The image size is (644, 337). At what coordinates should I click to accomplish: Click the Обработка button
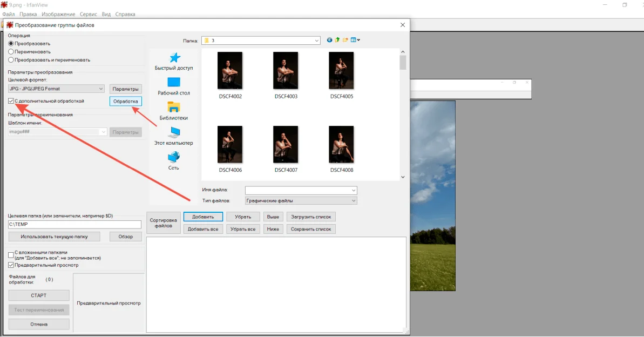click(126, 102)
